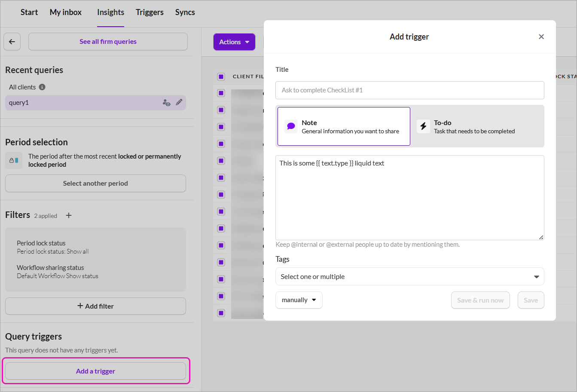Click the plus icon next to Filters
Image resolution: width=577 pixels, height=392 pixels.
[69, 215]
